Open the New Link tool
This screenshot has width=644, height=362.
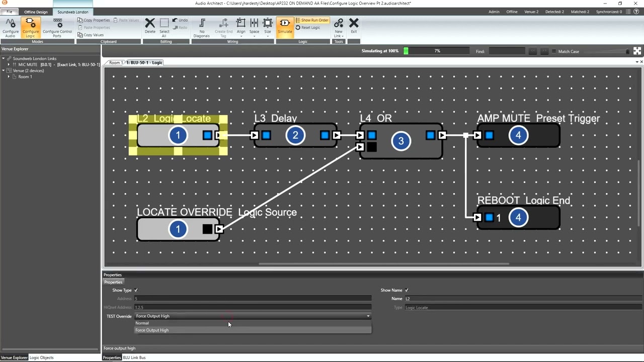[x=339, y=28]
